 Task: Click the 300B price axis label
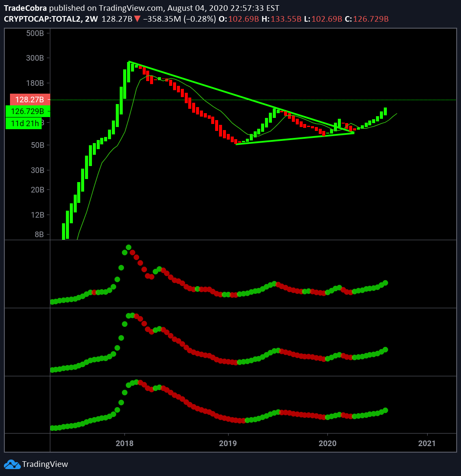(35, 58)
